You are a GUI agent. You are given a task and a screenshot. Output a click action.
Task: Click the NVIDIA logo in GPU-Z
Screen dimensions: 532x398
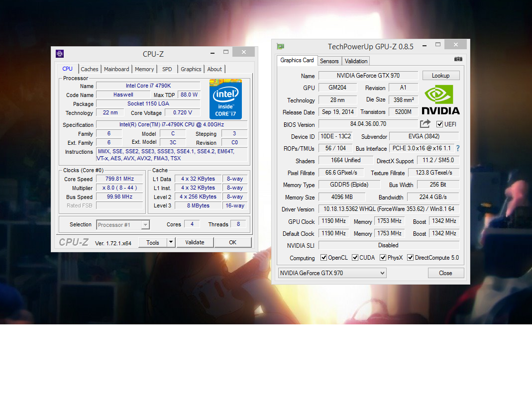coord(440,99)
